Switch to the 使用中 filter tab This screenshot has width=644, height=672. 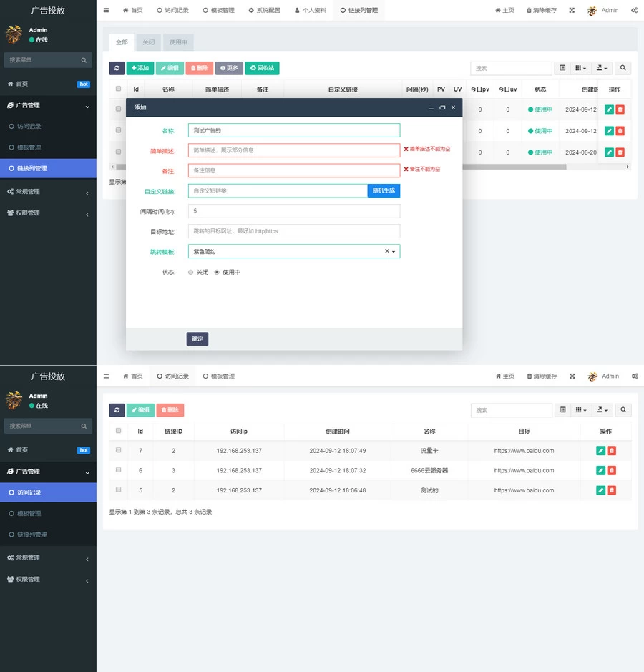pos(178,42)
